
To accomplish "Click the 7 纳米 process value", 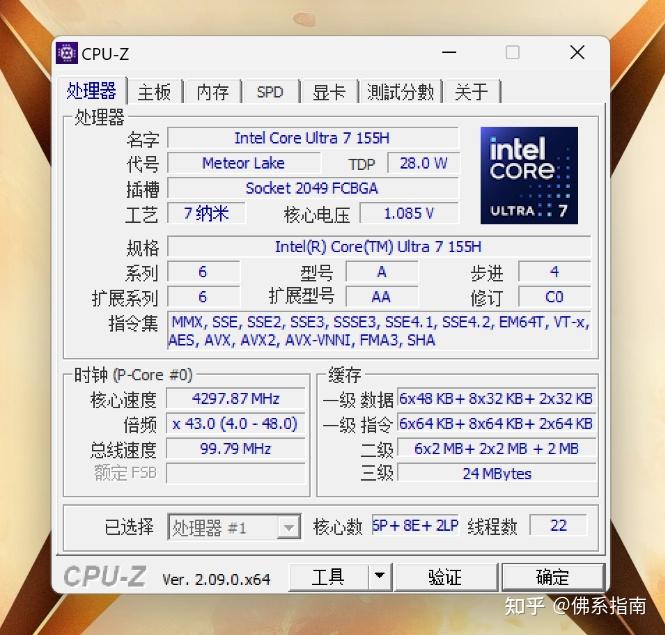I will (206, 213).
